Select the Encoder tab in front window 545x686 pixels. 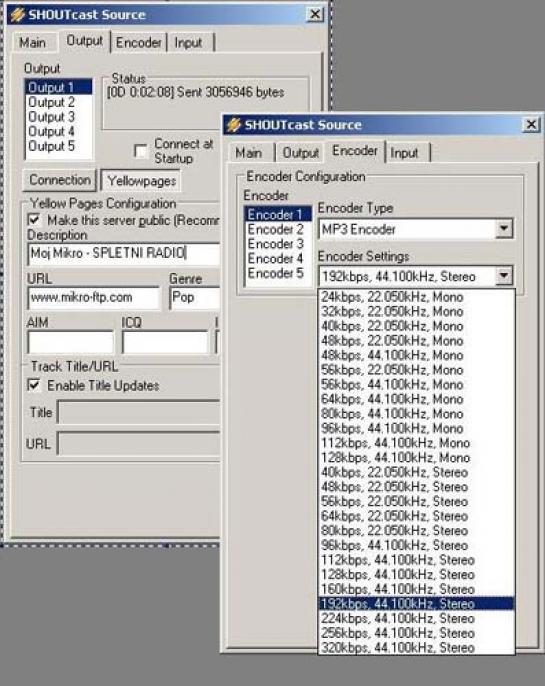[355, 151]
